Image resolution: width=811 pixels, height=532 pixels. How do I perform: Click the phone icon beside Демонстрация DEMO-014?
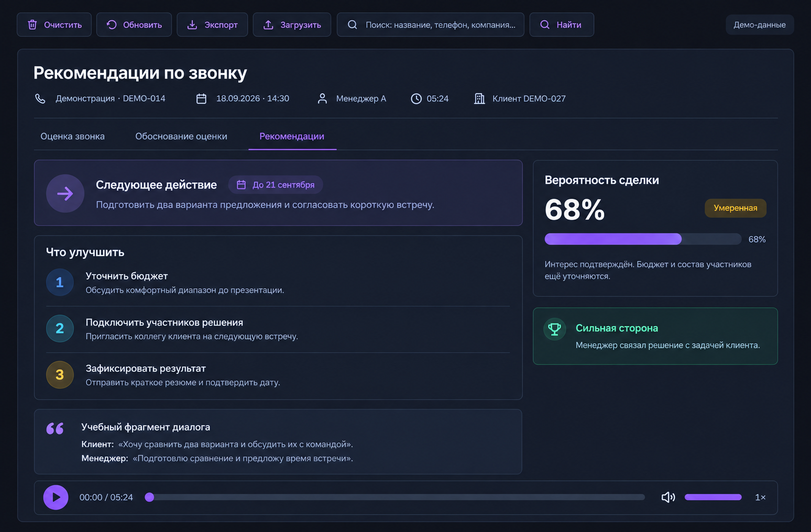(40, 98)
